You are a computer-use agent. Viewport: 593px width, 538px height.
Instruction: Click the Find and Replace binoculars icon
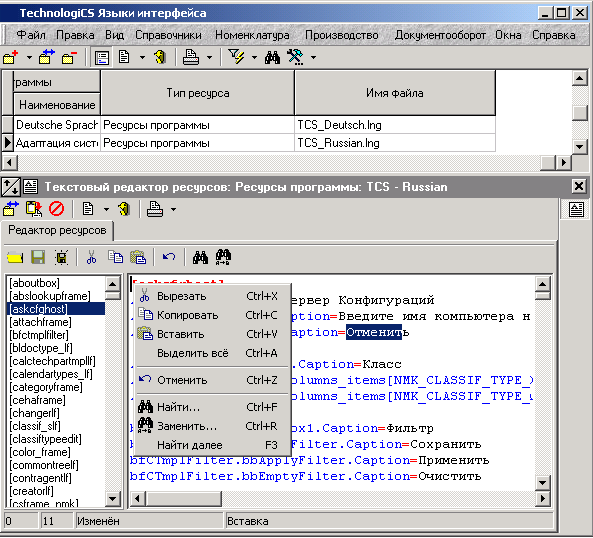point(223,257)
